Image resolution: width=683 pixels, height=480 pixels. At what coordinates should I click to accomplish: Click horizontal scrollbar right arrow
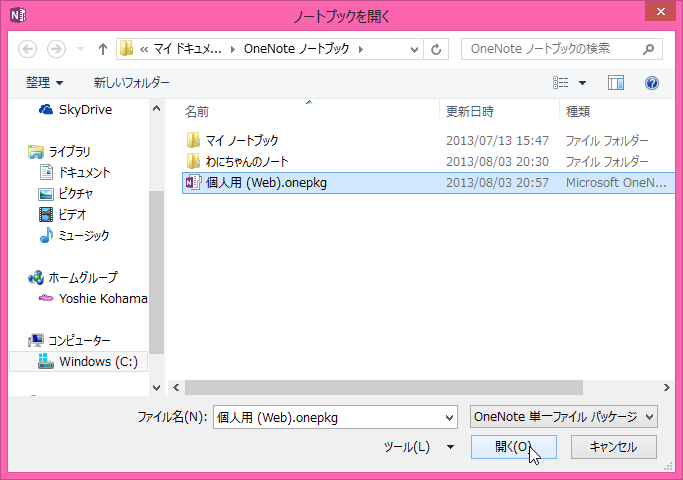[666, 387]
